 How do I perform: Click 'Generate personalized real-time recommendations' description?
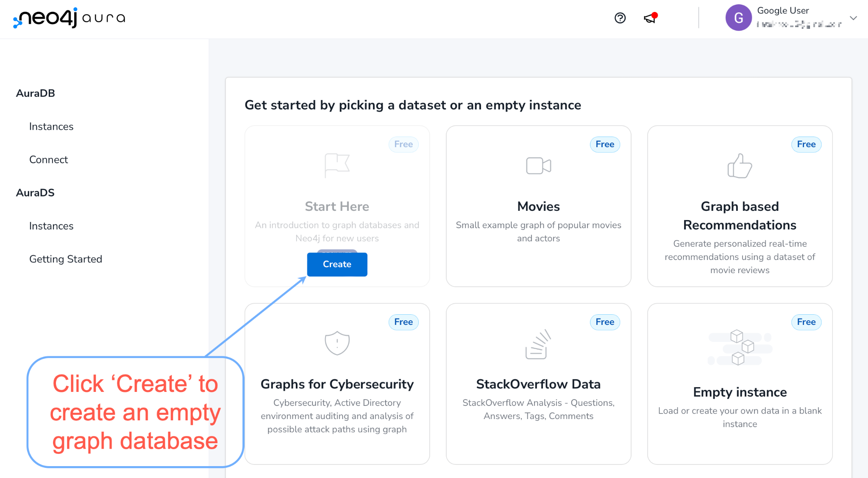(740, 257)
